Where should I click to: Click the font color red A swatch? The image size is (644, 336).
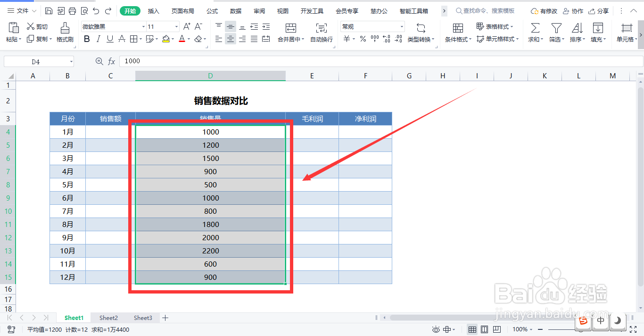tap(182, 39)
